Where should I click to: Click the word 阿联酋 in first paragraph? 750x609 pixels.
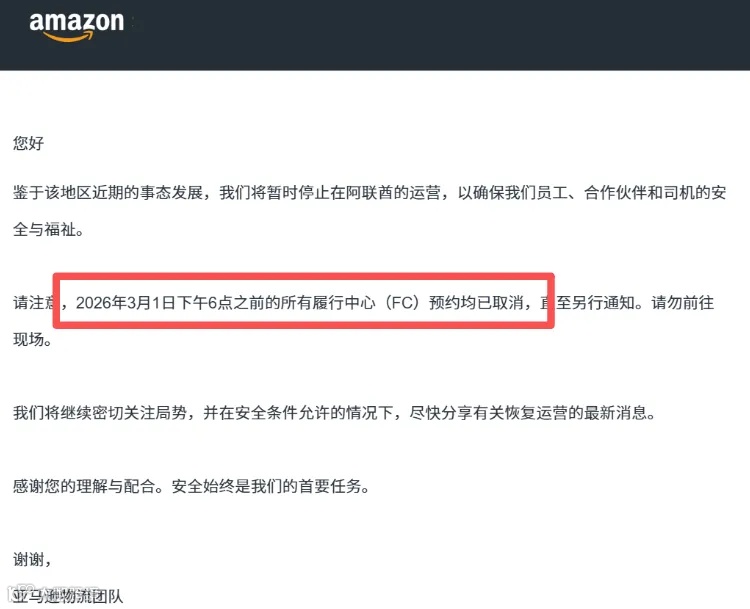coord(369,192)
